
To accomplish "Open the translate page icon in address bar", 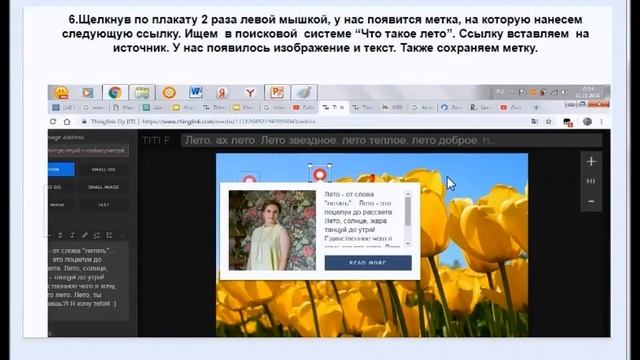I will point(534,122).
